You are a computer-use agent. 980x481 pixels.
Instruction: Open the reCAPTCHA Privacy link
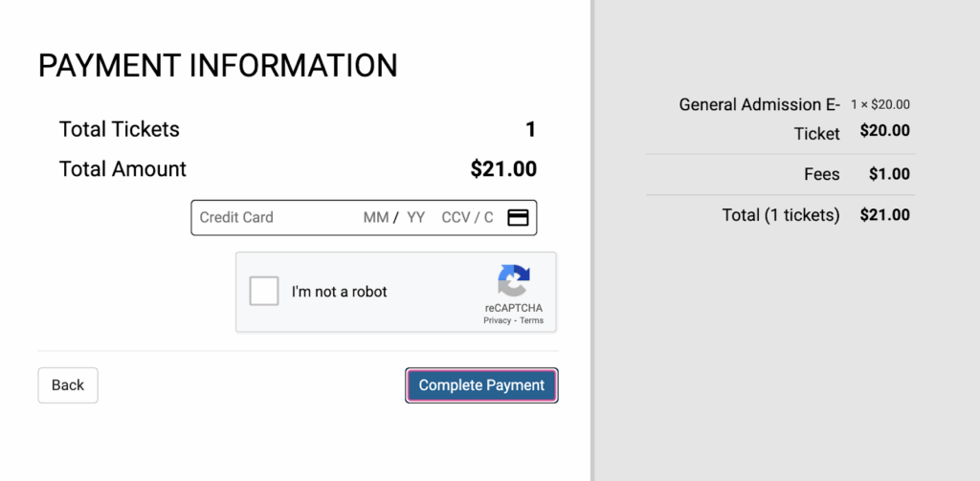coord(497,321)
